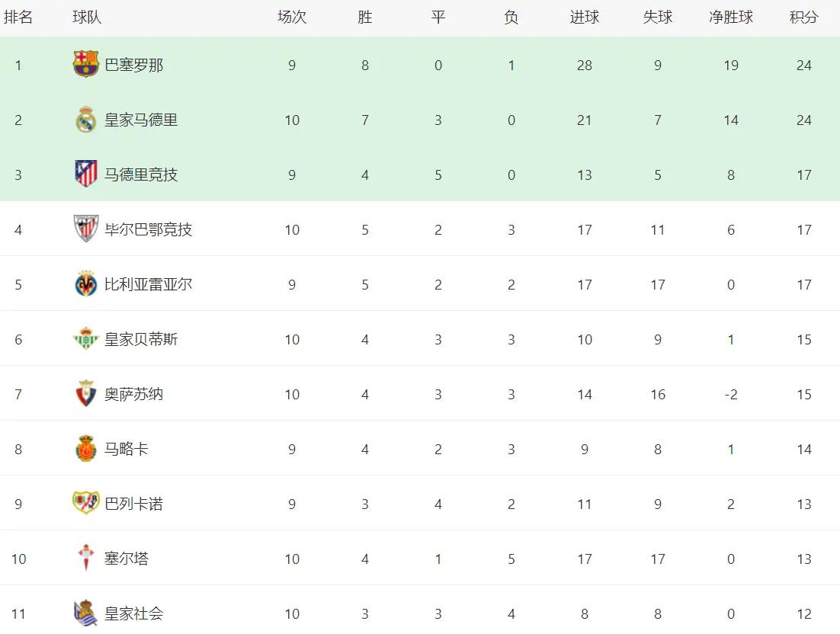Select the Atlético Madrid crest icon

tap(85, 174)
